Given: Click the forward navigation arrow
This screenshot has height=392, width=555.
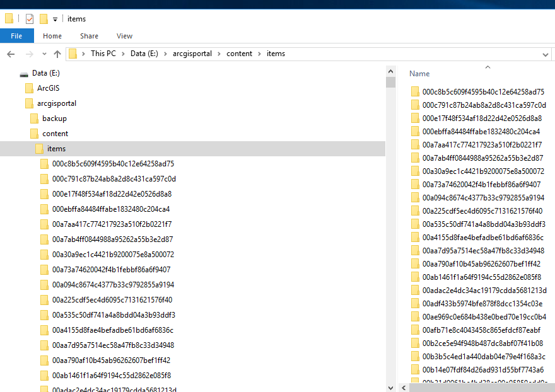Looking at the screenshot, I should pos(30,54).
